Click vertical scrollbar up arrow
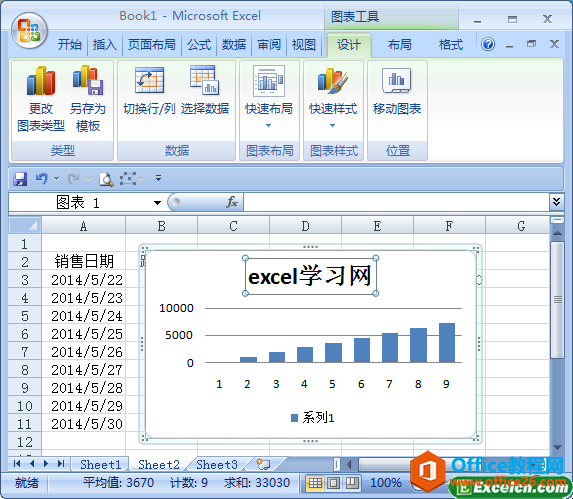 [557, 233]
